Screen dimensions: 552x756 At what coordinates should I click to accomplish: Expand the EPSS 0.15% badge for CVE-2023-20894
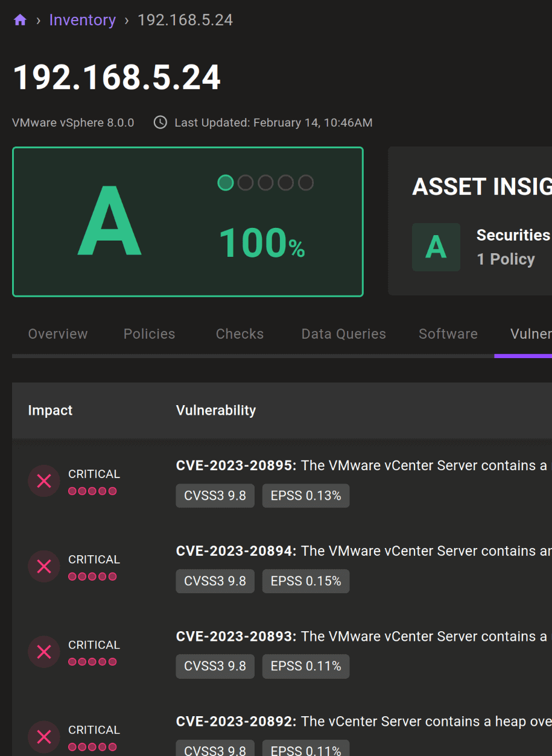pos(305,581)
